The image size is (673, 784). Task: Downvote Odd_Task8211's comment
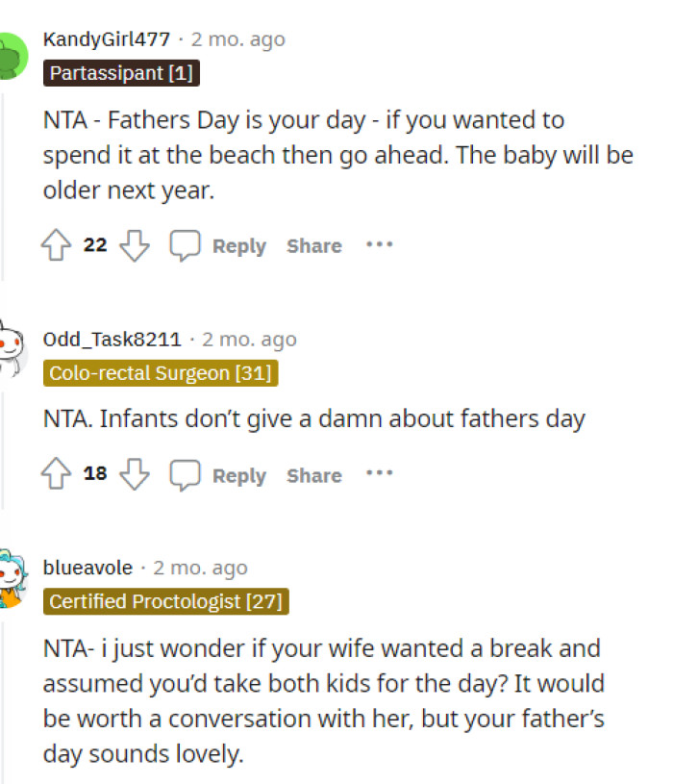[x=136, y=474]
